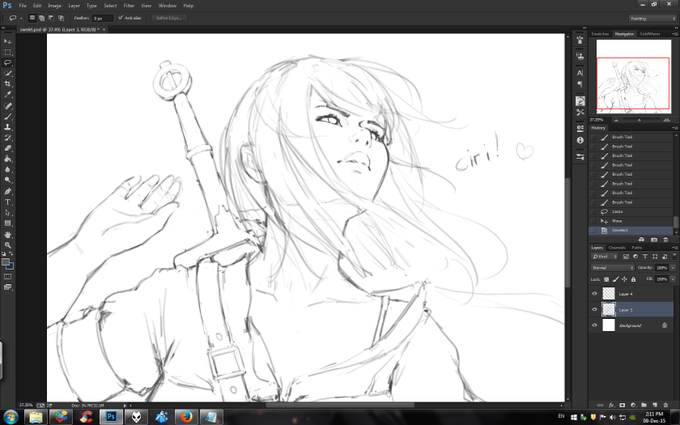
Task: Open the workspace Painting dropdown
Action: pyautogui.click(x=653, y=18)
